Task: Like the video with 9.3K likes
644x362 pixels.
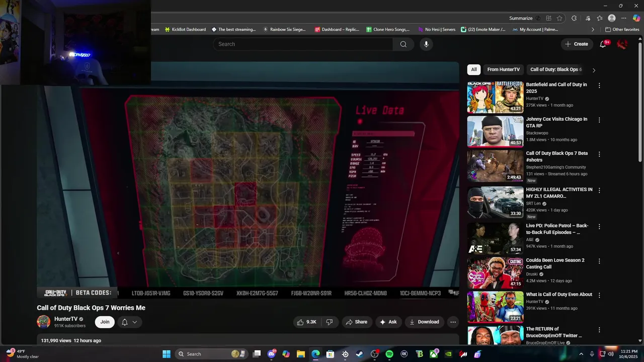Action: pos(306,322)
